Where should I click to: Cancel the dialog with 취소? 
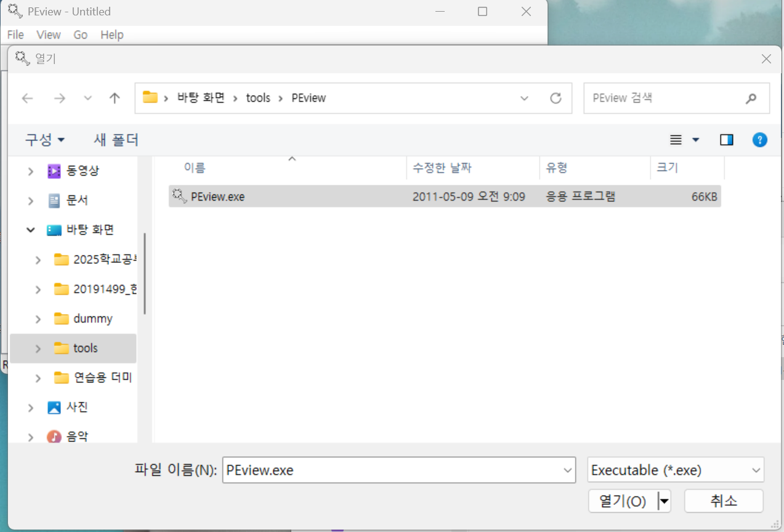pyautogui.click(x=724, y=501)
